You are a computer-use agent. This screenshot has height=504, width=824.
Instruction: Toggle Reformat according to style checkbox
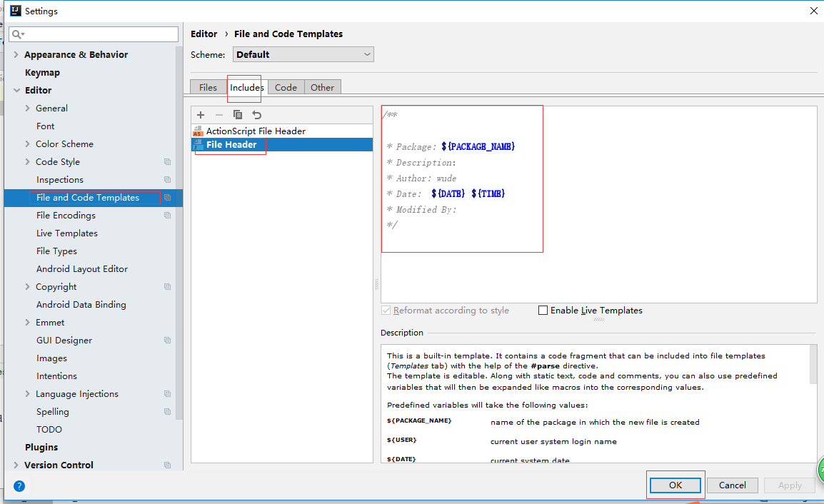[386, 311]
